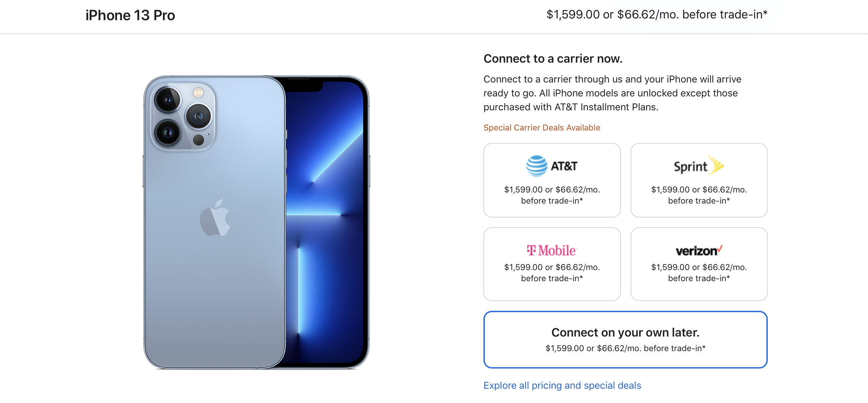Click the iPhone camera module

tap(183, 116)
